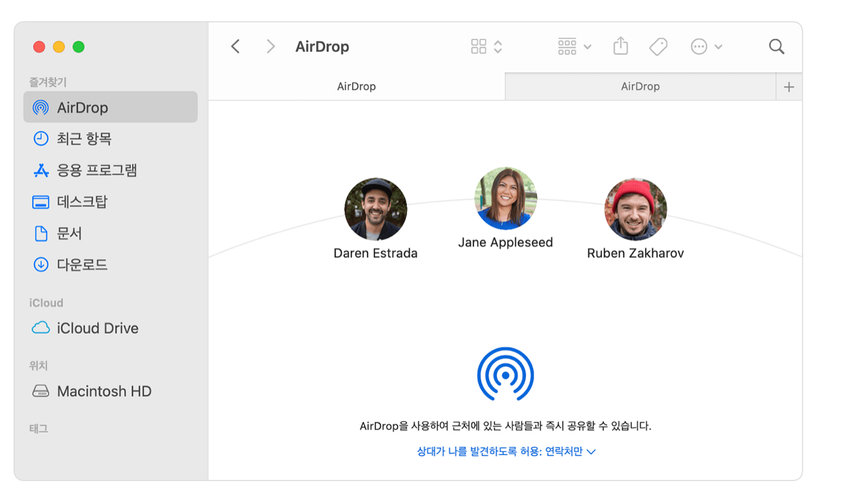Select Jane Appleseed's avatar
This screenshot has width=842, height=504.
point(506,198)
